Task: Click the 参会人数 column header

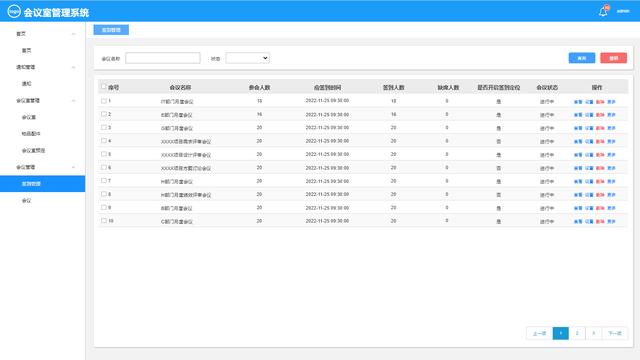Action: [x=260, y=87]
